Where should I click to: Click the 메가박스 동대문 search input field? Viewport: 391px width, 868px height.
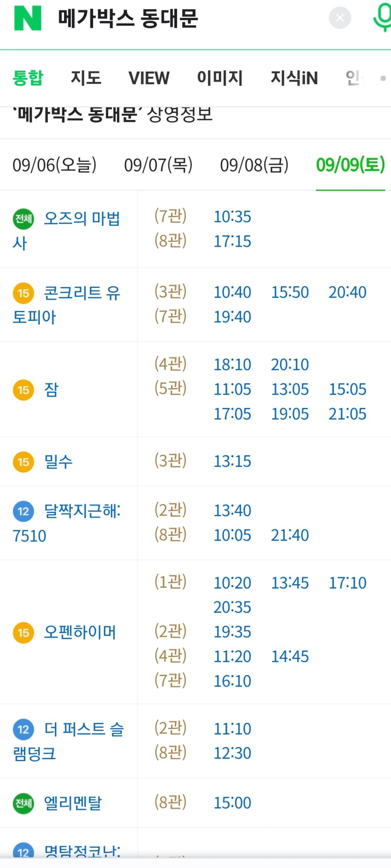(181, 18)
